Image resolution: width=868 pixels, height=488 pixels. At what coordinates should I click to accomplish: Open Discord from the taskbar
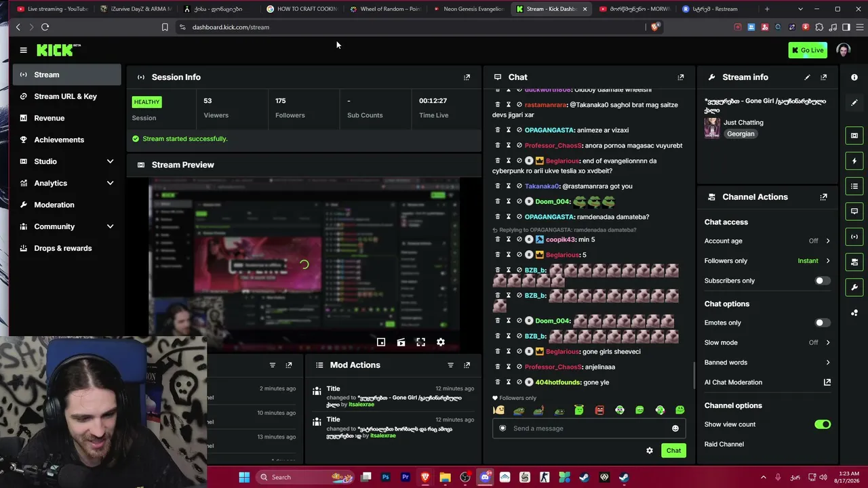click(485, 477)
